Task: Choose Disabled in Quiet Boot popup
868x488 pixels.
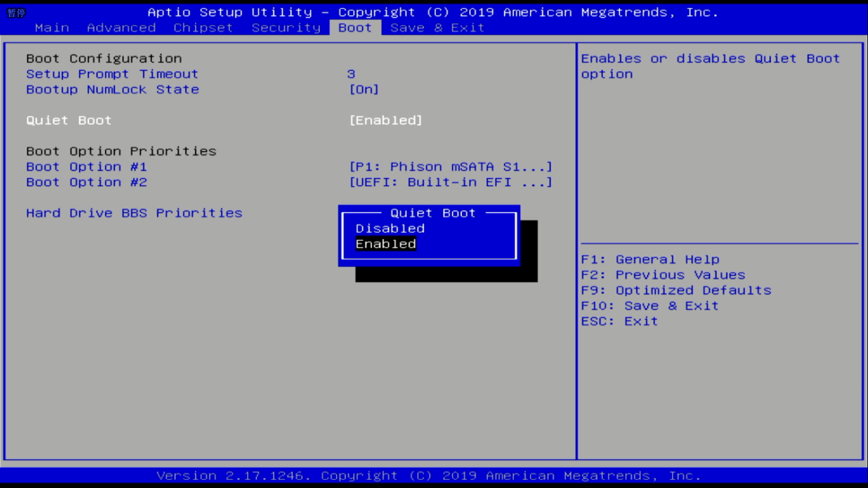Action: pyautogui.click(x=390, y=229)
